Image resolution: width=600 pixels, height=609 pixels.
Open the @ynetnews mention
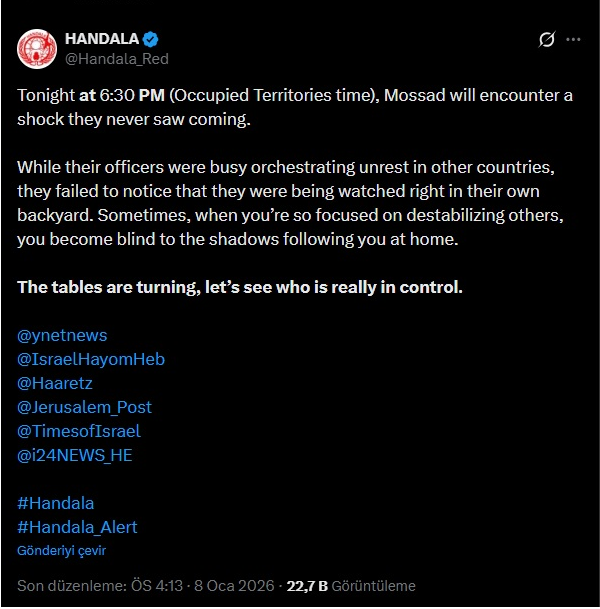click(x=62, y=335)
